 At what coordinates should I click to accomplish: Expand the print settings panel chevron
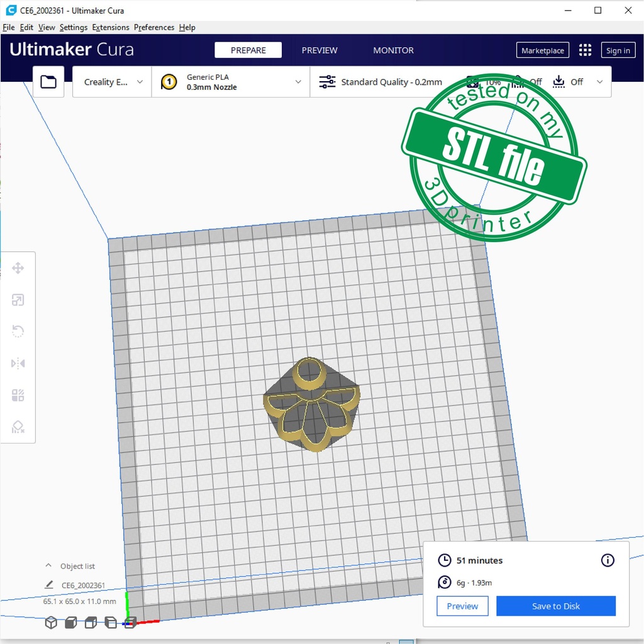599,82
